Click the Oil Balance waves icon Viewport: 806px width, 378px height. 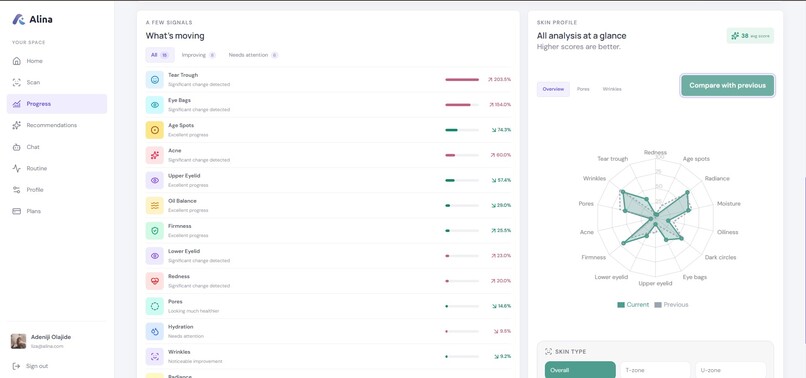[x=155, y=206]
